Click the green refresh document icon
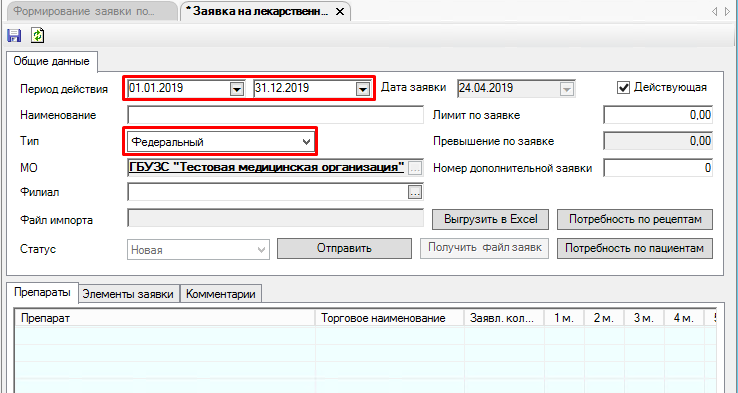The image size is (738, 393). point(37,35)
